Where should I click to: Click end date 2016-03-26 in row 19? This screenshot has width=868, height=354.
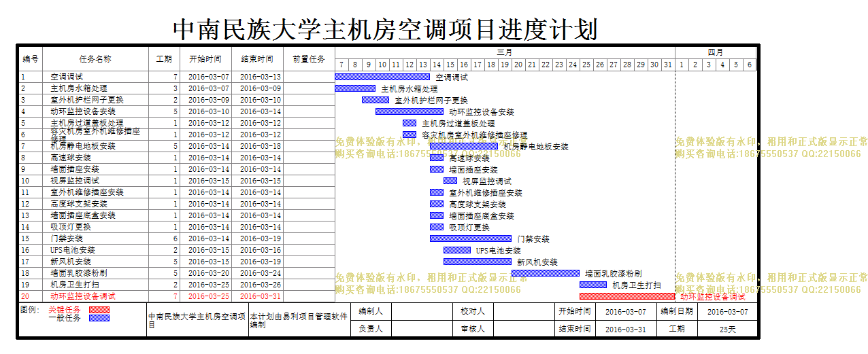tap(261, 285)
